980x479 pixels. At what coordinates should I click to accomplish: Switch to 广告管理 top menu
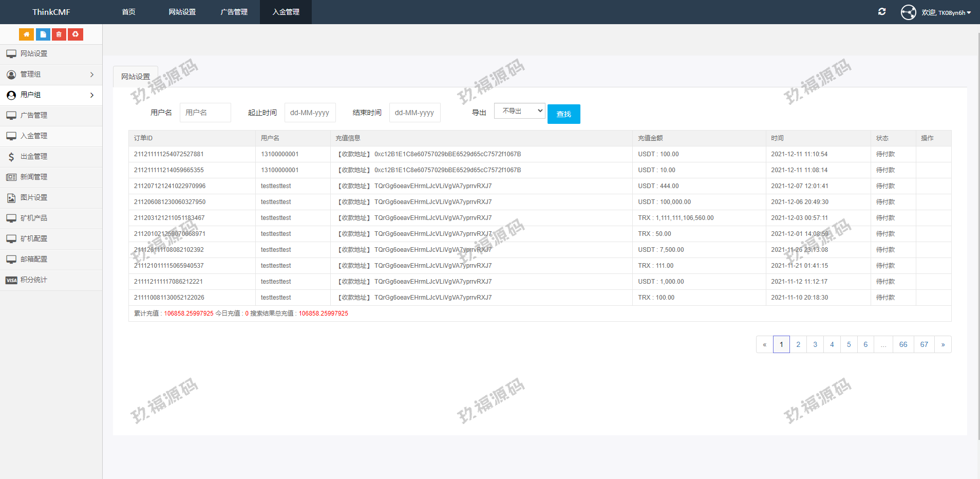point(234,12)
